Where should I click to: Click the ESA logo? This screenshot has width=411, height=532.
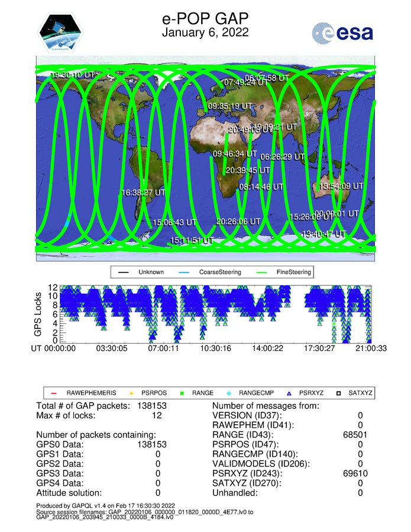click(342, 33)
